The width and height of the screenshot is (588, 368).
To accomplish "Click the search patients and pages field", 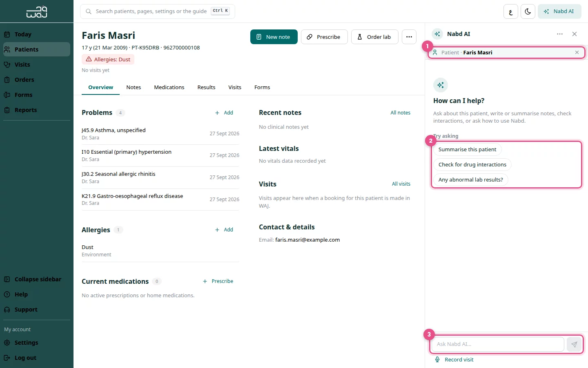I will [x=158, y=11].
